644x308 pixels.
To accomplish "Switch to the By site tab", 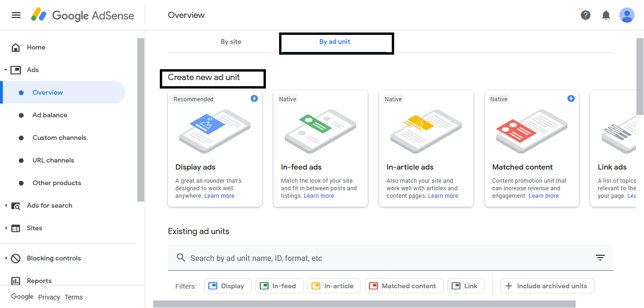I will (x=231, y=42).
